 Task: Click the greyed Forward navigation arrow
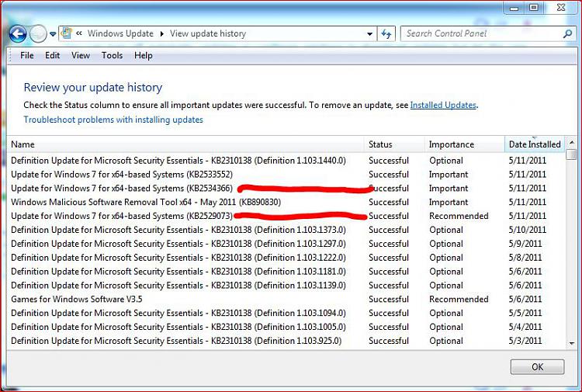38,34
